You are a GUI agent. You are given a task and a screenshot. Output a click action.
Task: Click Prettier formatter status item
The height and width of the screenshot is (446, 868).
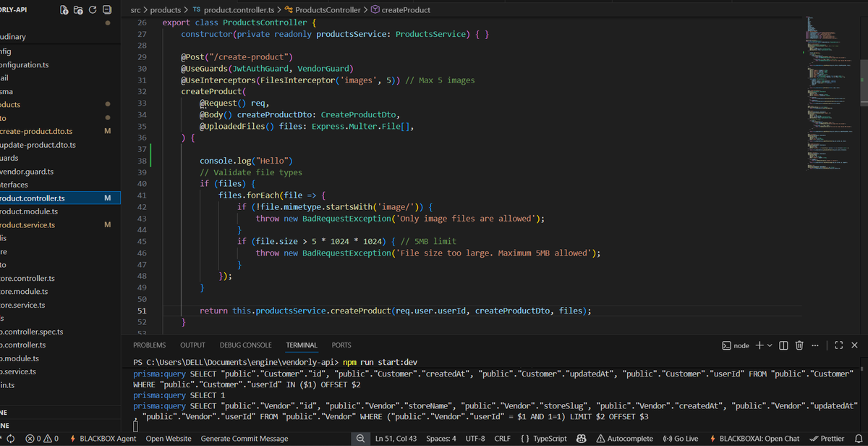(x=827, y=439)
